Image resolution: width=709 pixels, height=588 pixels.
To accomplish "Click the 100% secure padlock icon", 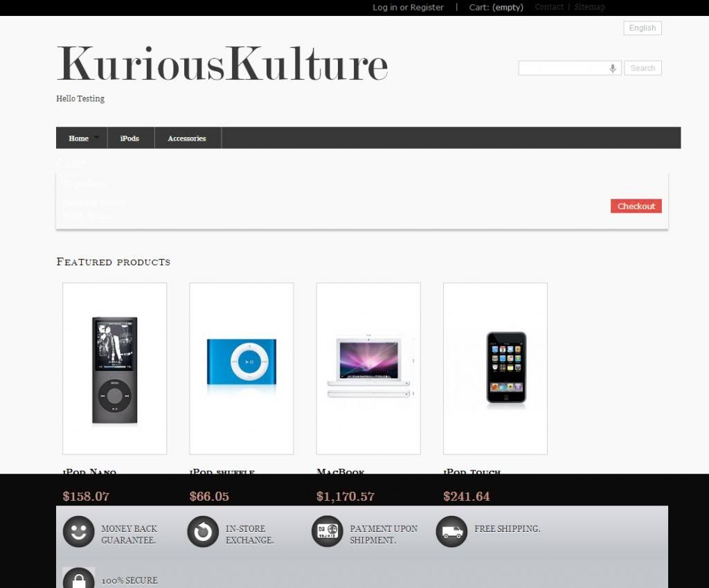I will [x=78, y=579].
